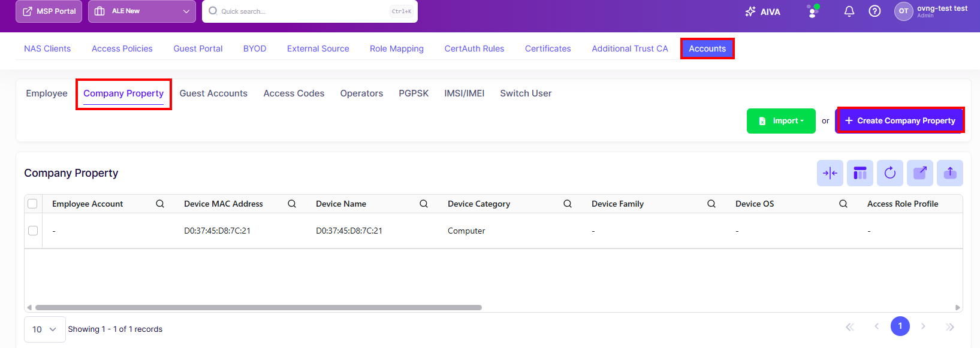This screenshot has height=348, width=980.
Task: Open the AIVA assistant
Action: [x=762, y=11]
